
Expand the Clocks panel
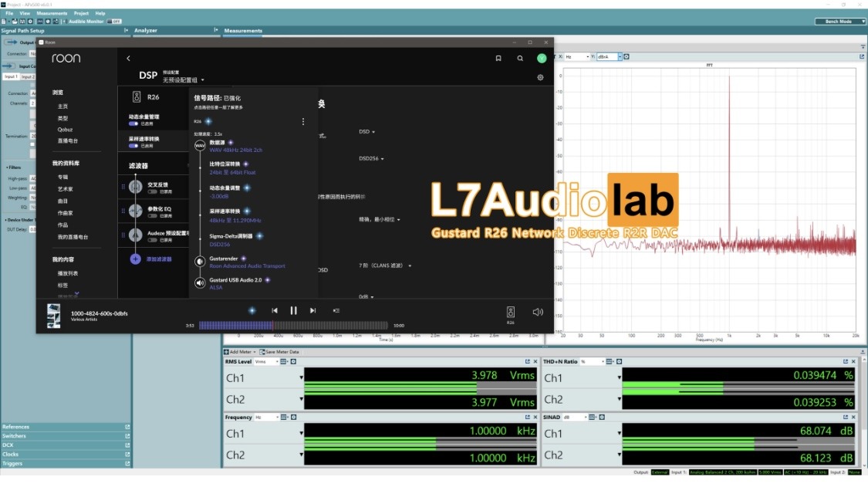[66, 455]
